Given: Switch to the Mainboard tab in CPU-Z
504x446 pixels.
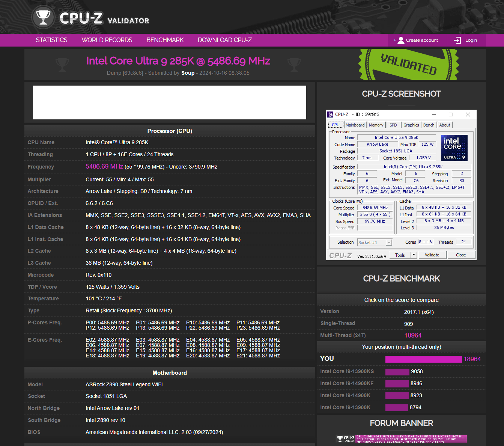Looking at the screenshot, I should point(355,125).
